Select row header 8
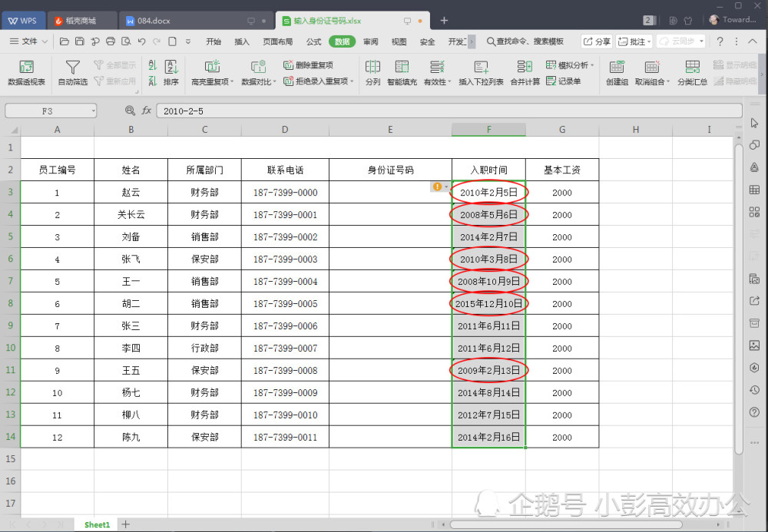768x532 pixels. [10, 303]
